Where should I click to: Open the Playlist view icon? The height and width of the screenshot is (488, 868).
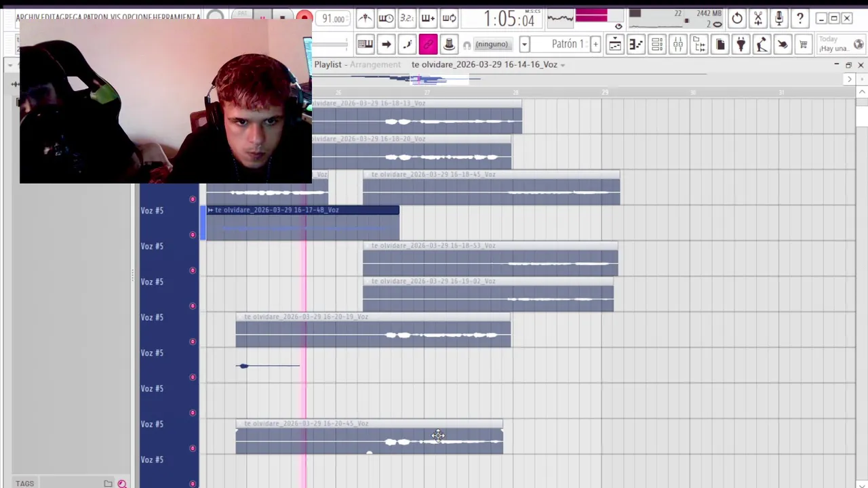coord(614,45)
